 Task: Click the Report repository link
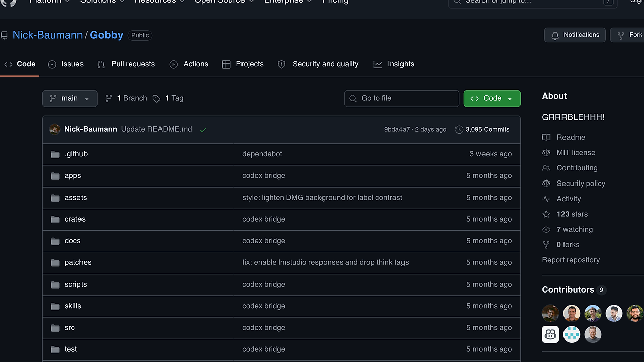pos(571,260)
